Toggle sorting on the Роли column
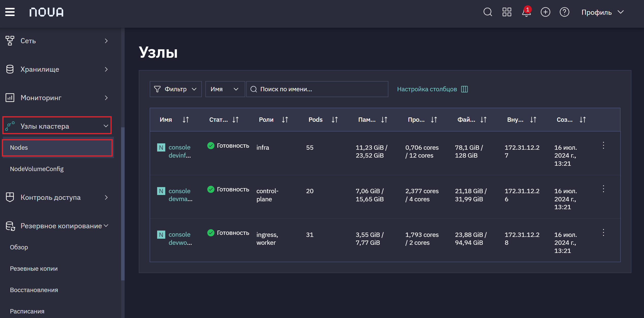 (x=285, y=120)
